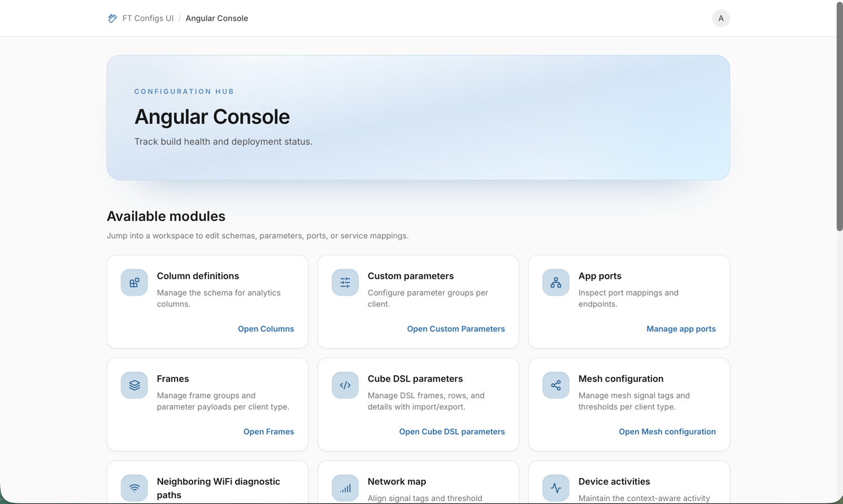843x504 pixels.
Task: Open Custom Parameters link
Action: point(455,329)
